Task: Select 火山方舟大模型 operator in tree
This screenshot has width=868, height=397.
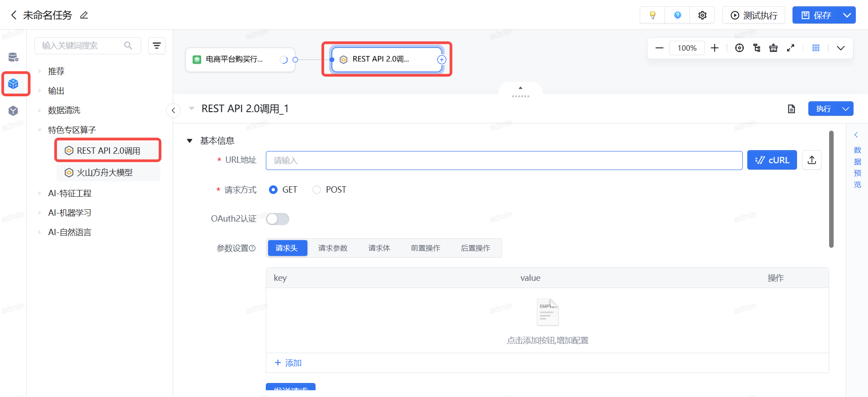Action: (108, 172)
